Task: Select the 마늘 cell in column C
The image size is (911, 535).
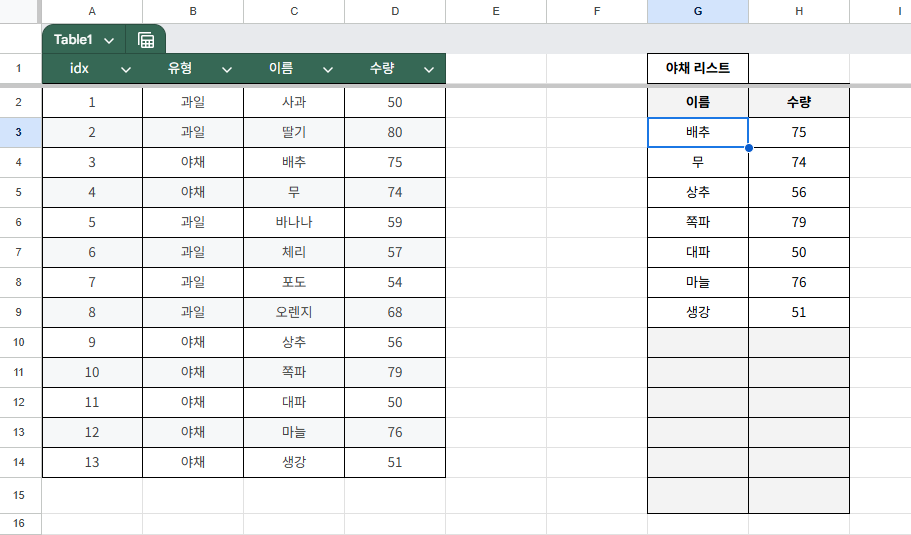Action: tap(294, 432)
